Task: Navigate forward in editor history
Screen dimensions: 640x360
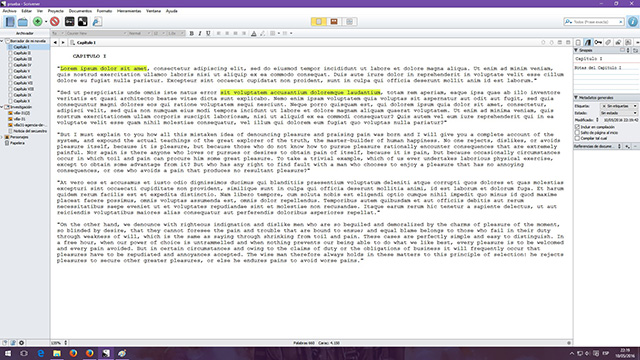Action: pyautogui.click(x=63, y=42)
